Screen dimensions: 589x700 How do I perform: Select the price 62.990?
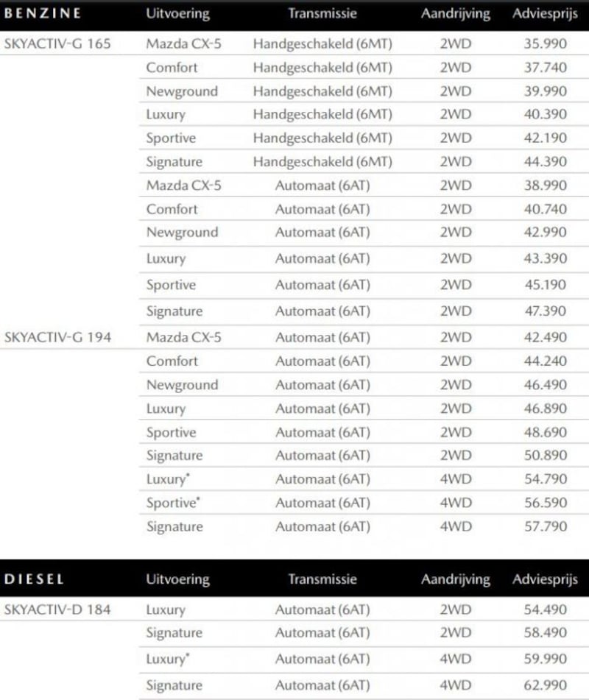pos(546,685)
